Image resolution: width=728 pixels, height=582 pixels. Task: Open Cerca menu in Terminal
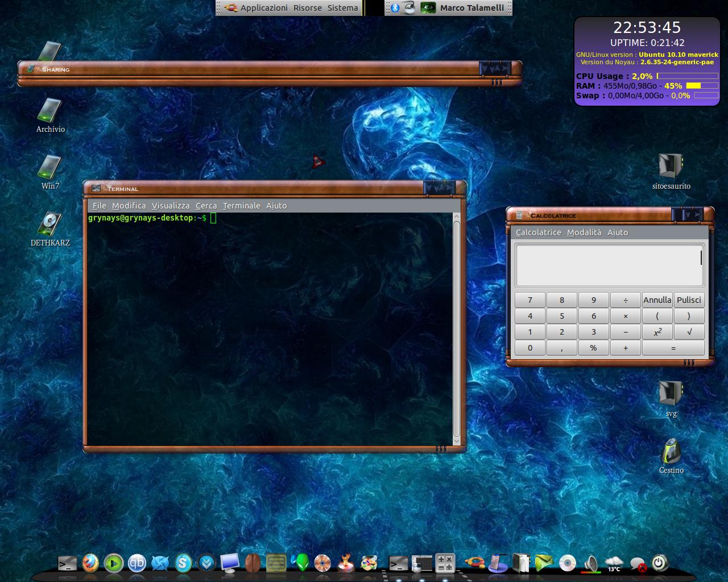[x=206, y=206]
